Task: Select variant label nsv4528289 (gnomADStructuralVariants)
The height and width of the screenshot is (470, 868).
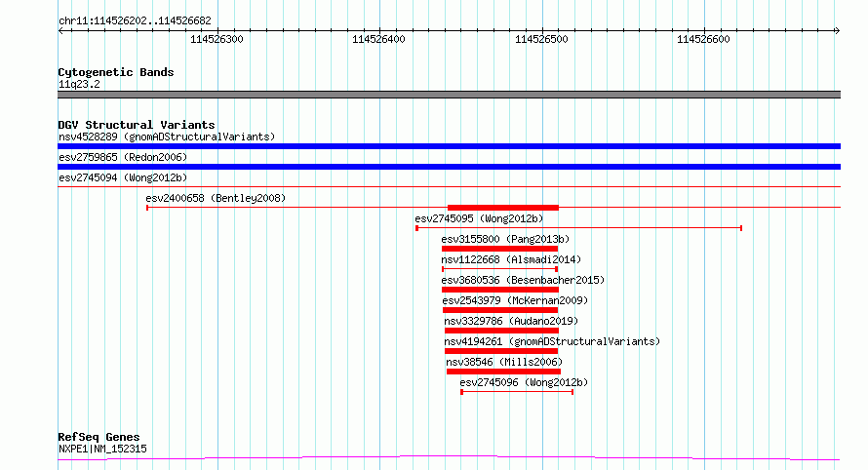Action: pyautogui.click(x=167, y=137)
